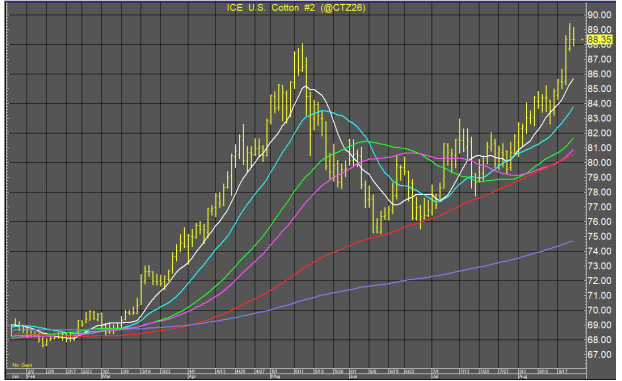Click the ICE U.S. Cotton #2 chart title
The height and width of the screenshot is (381, 622).
(x=296, y=8)
